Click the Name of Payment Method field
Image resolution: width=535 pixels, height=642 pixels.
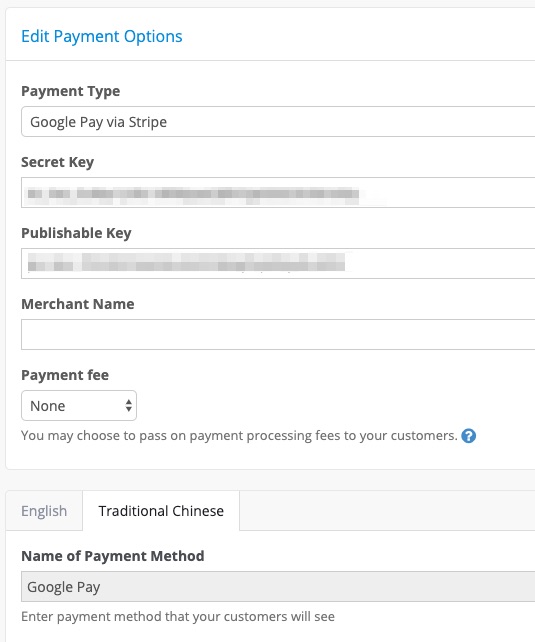tap(278, 587)
